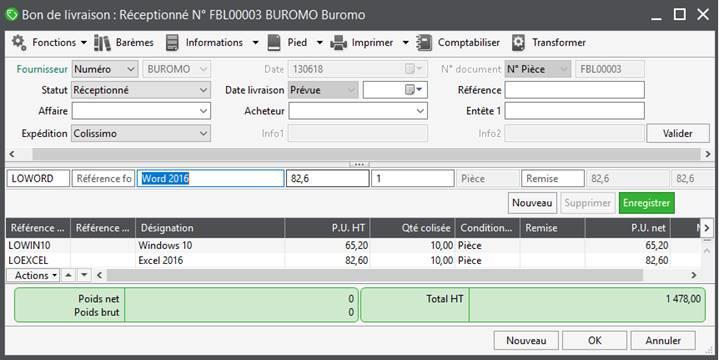This screenshot has height=360, width=719.
Task: Move line up with Actions up arrow
Action: (68, 275)
